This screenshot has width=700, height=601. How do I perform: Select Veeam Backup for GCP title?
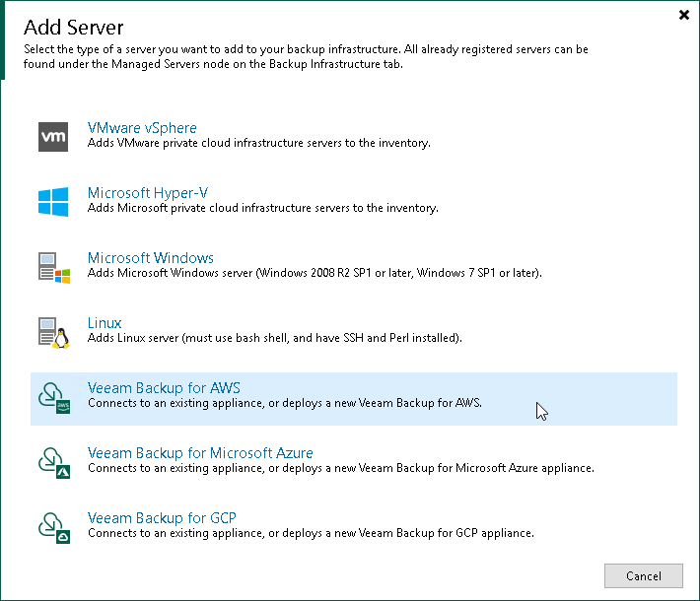tap(162, 518)
